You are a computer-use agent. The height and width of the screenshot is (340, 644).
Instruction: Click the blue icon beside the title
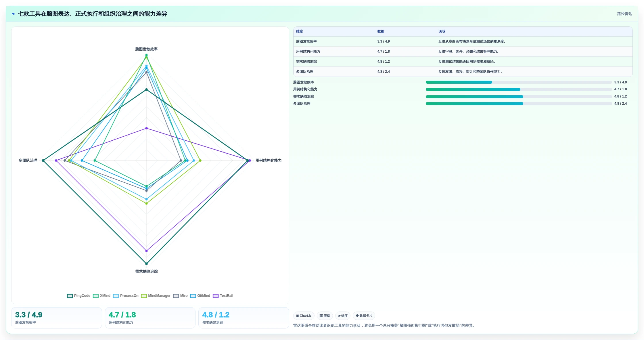14,14
